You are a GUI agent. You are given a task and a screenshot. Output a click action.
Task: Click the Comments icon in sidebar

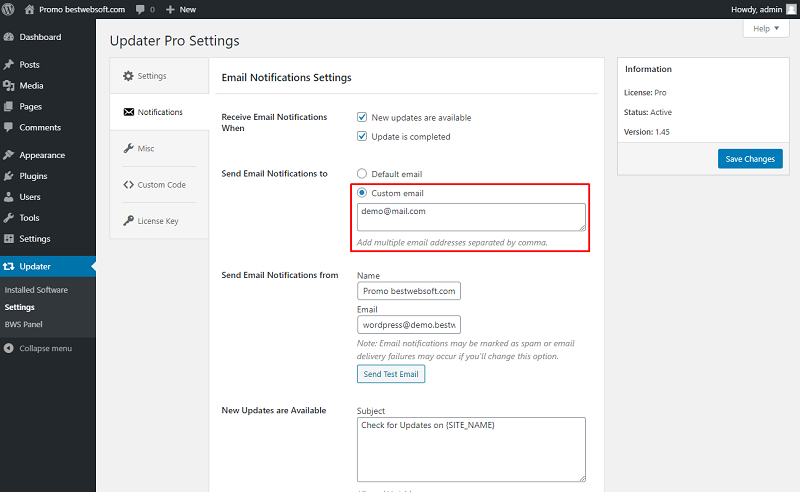click(9, 127)
